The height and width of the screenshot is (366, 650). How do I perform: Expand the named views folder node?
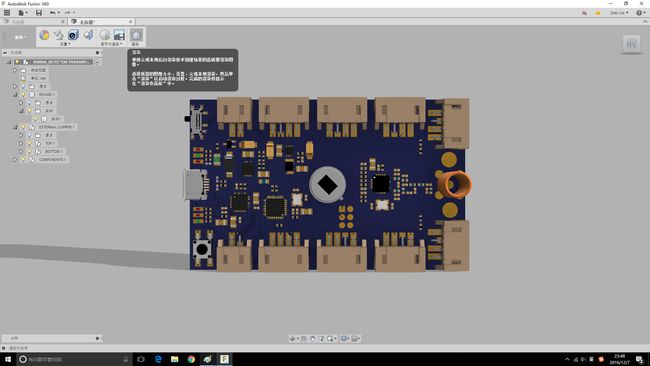coord(15,70)
